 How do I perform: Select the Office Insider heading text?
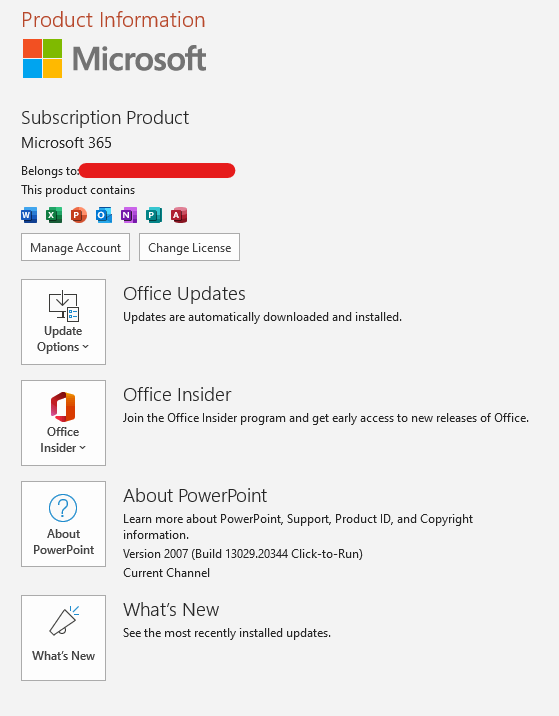pos(177,395)
